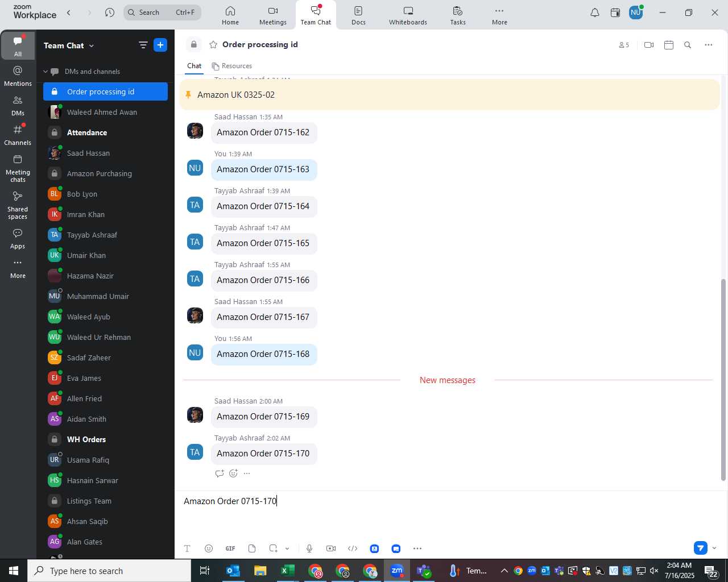Open the emoji picker
Image resolution: width=728 pixels, height=582 pixels.
[x=209, y=548]
